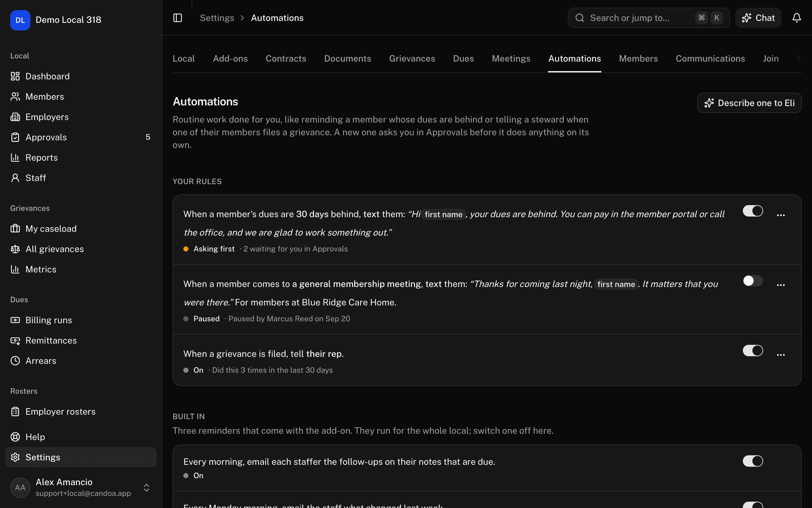
Task: Select the Add-ons tab
Action: pos(230,58)
